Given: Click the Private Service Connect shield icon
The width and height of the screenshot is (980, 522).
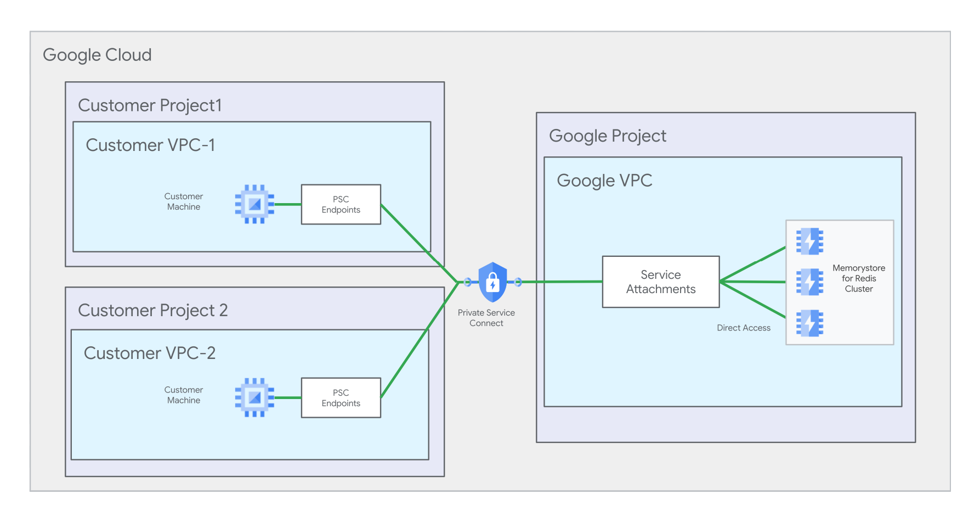Looking at the screenshot, I should tap(492, 282).
